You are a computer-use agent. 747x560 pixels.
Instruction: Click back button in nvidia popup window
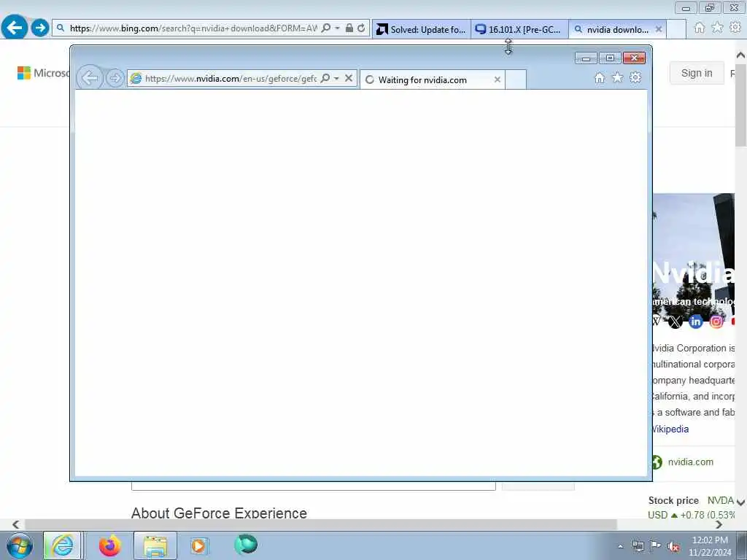click(90, 78)
